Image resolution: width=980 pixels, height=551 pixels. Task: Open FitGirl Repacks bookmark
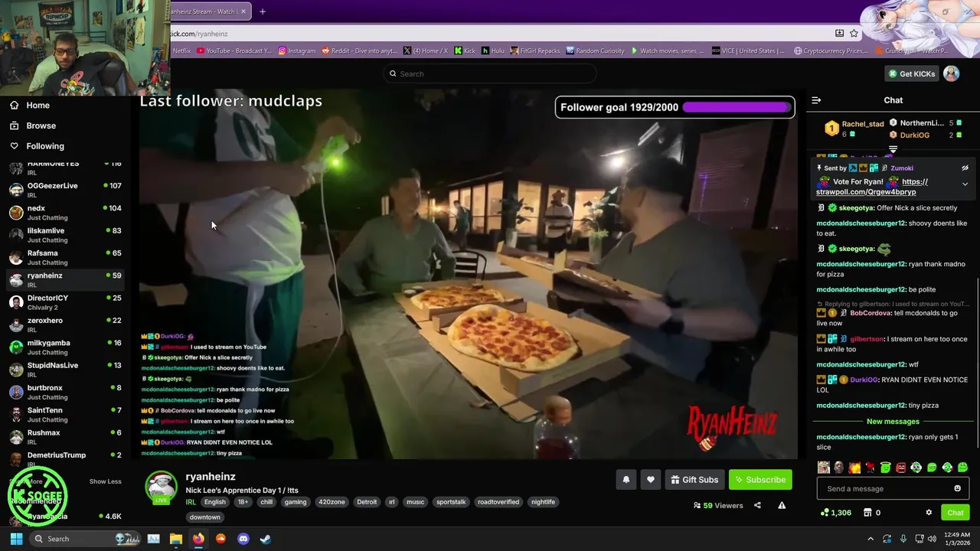[x=535, y=51]
